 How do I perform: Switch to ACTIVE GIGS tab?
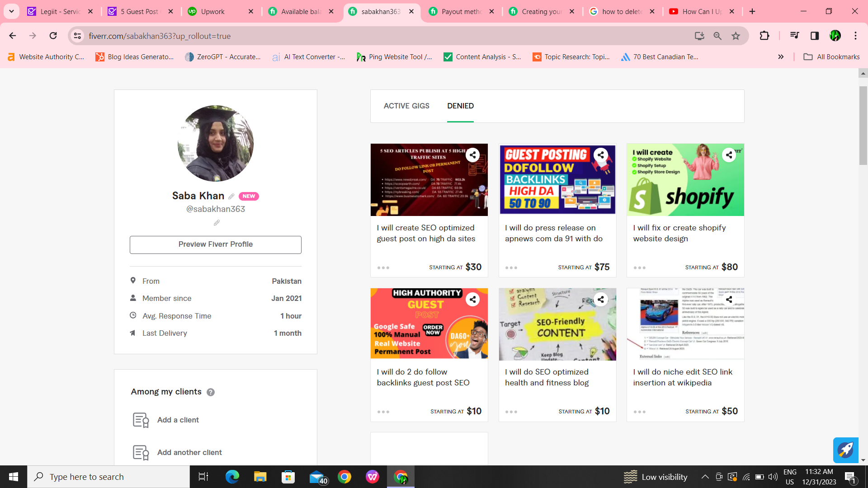tap(406, 106)
